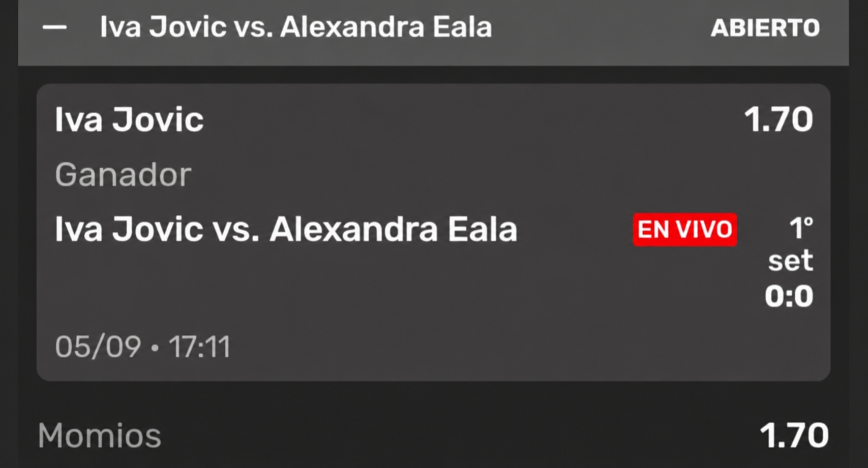The image size is (868, 468).
Task: Click the grey header bar of the bet
Action: pyautogui.click(x=433, y=32)
